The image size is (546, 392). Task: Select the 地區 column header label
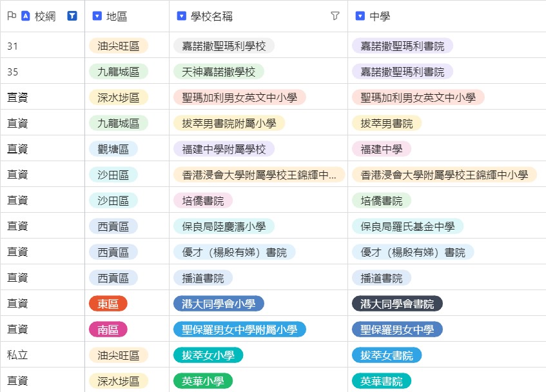117,16
